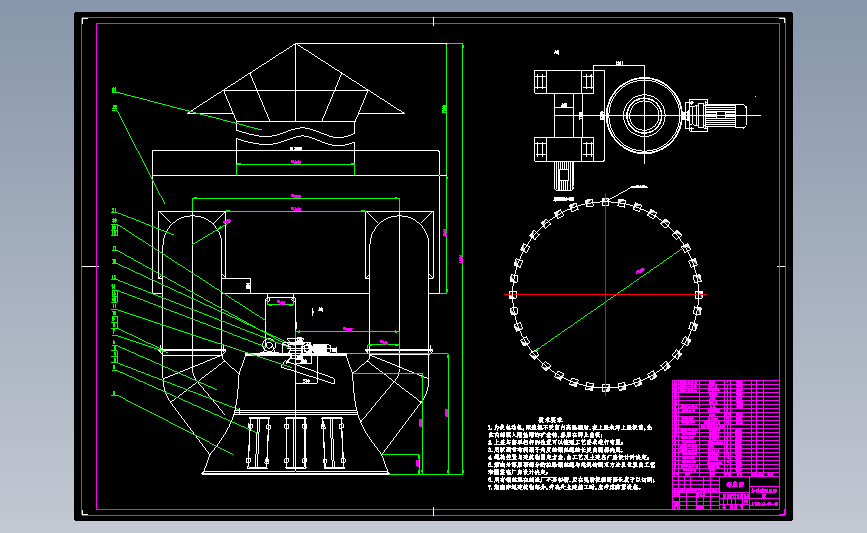
Task: Click the red horizontal centerline of bolt circle
Action: [x=605, y=294]
